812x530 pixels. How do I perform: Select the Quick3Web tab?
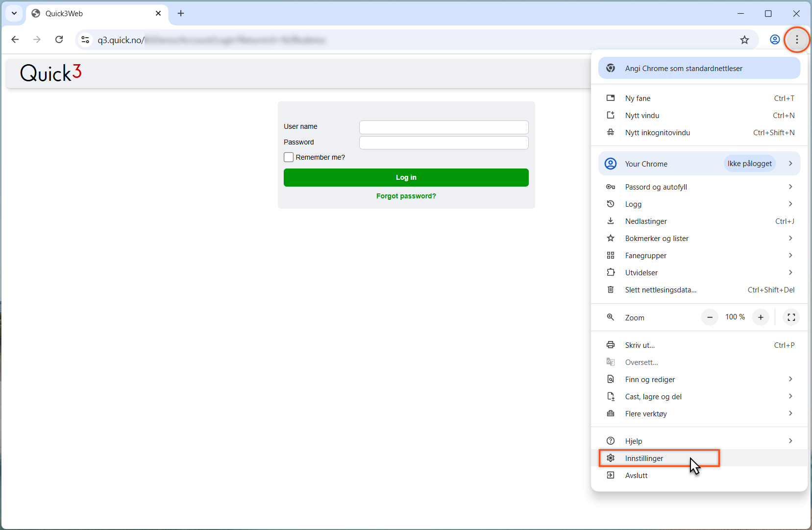click(96, 14)
